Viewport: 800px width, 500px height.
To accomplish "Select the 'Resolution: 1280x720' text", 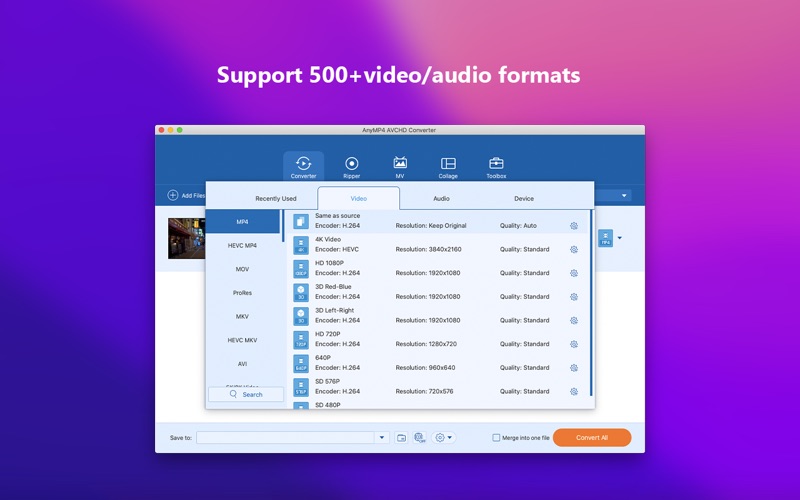I will pos(426,344).
